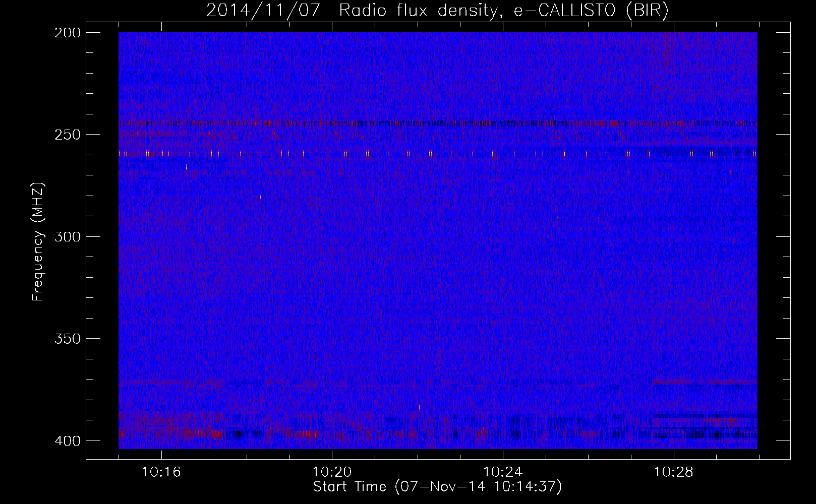Click the 10:24 time tick label
This screenshot has width=816, height=504.
(x=503, y=472)
